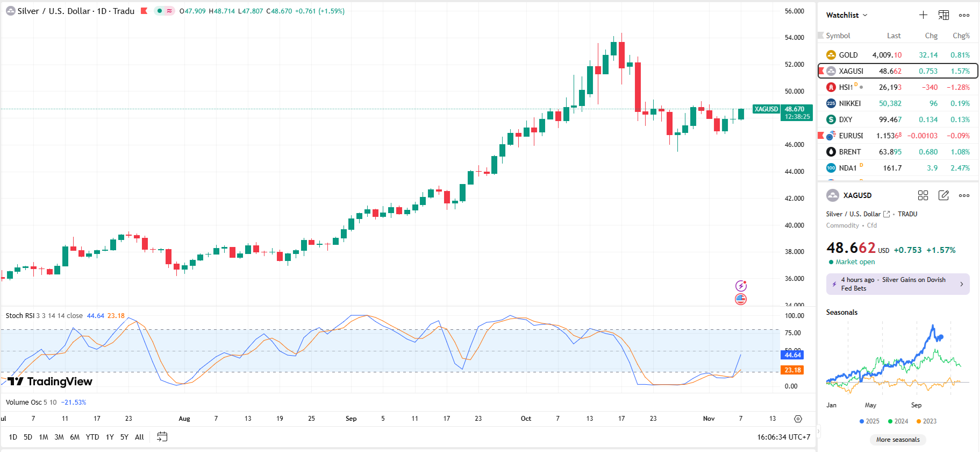980x452 pixels.
Task: Toggle the 2025 seasonals series
Action: pyautogui.click(x=869, y=421)
